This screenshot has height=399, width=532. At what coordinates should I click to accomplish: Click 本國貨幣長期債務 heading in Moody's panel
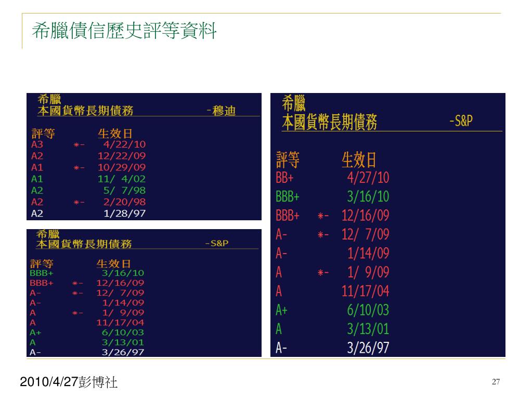click(85, 111)
